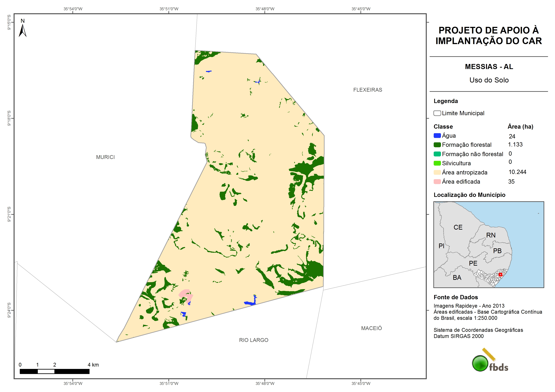
Task: Click the Área antropizada beige swatch
Action: coord(437,172)
